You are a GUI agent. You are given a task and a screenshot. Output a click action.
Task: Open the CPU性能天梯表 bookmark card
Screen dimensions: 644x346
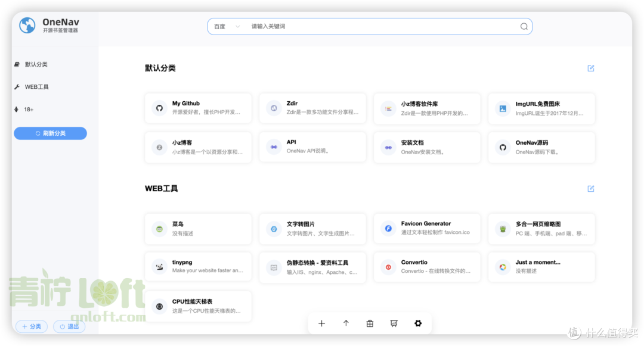tap(199, 306)
